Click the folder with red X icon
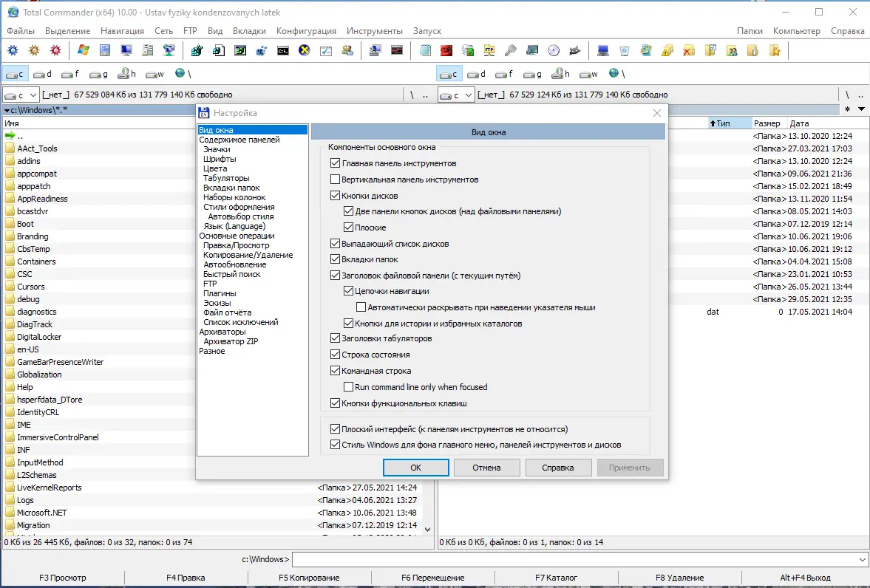 tap(689, 50)
